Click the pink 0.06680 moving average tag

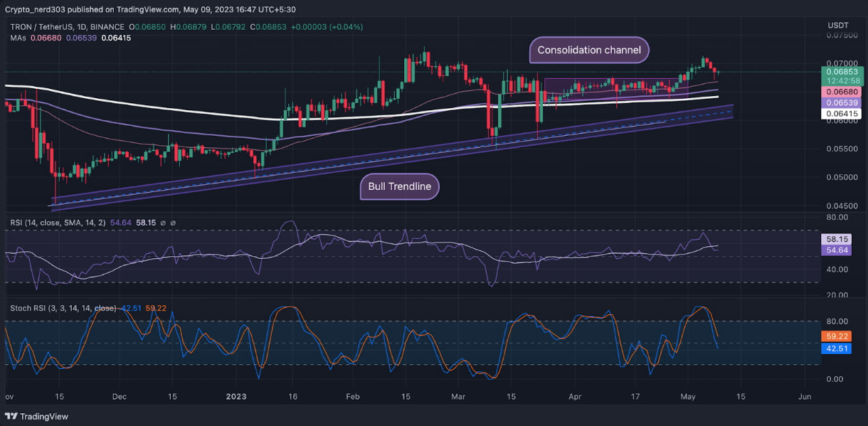[842, 92]
